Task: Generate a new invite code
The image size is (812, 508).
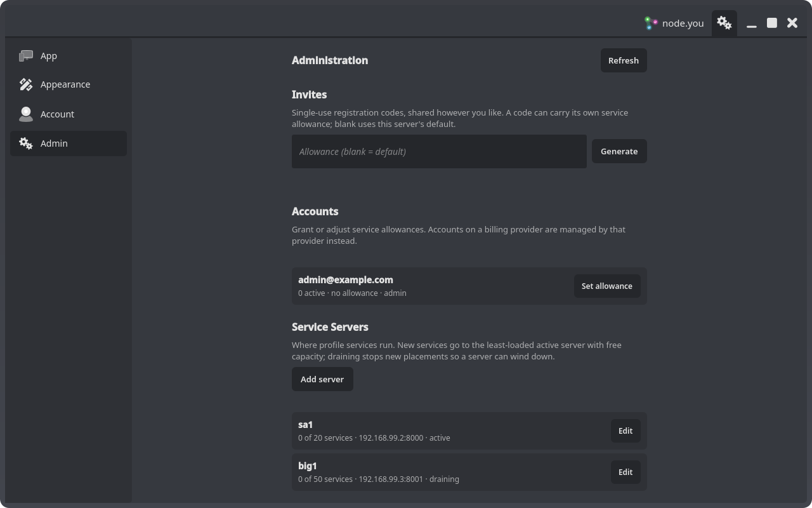Action: click(619, 151)
